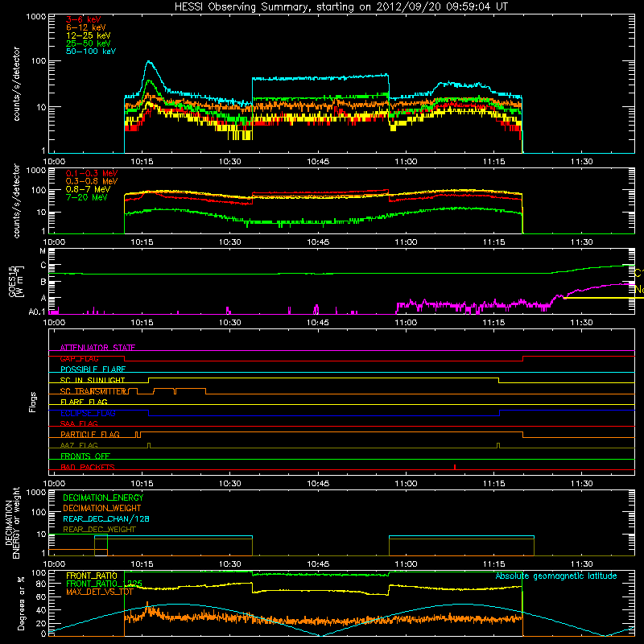Click the Flags panel axis label
Viewport: 644px width, 644px height.
click(x=33, y=402)
